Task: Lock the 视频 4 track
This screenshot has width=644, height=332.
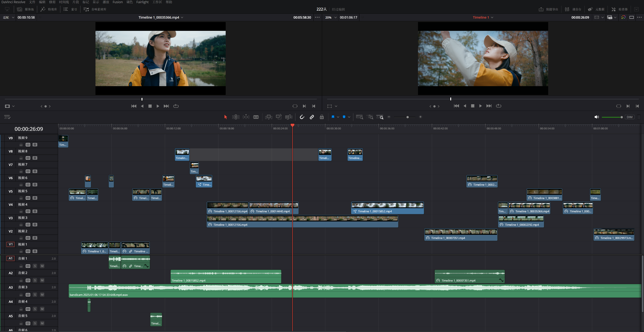Action: [x=21, y=212]
